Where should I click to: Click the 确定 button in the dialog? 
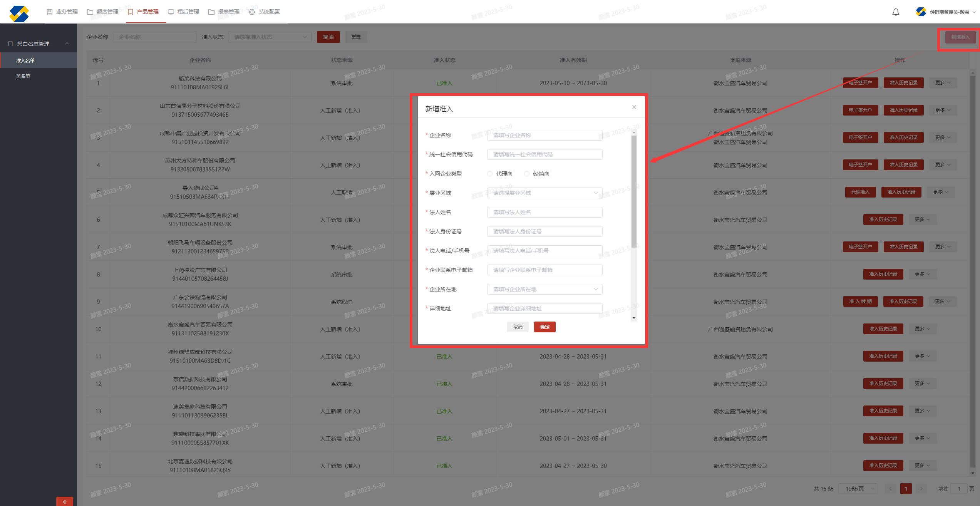point(544,327)
